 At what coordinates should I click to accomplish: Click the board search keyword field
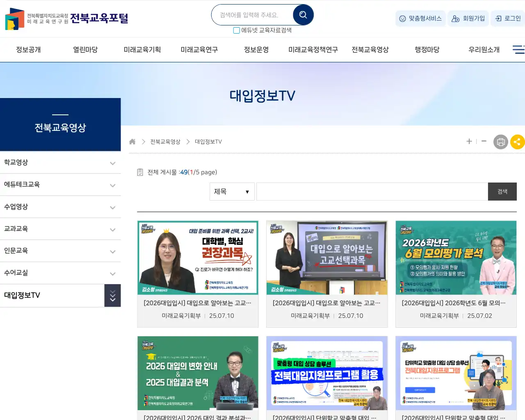click(372, 192)
